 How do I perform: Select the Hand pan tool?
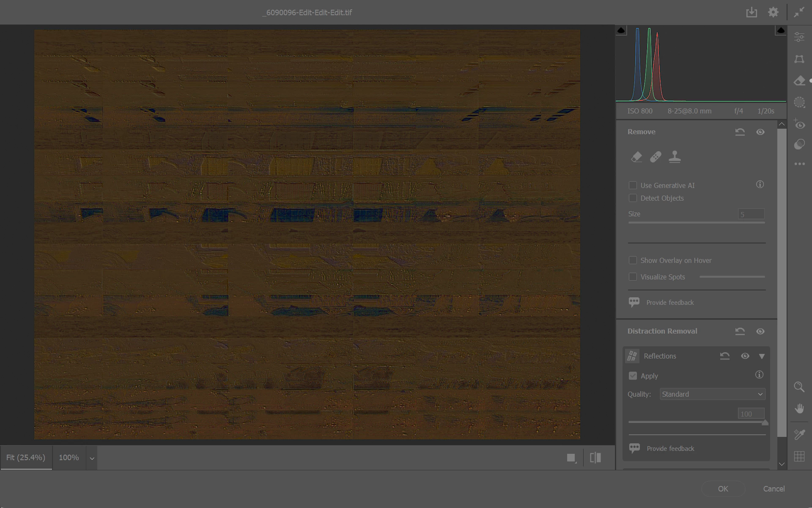799,409
